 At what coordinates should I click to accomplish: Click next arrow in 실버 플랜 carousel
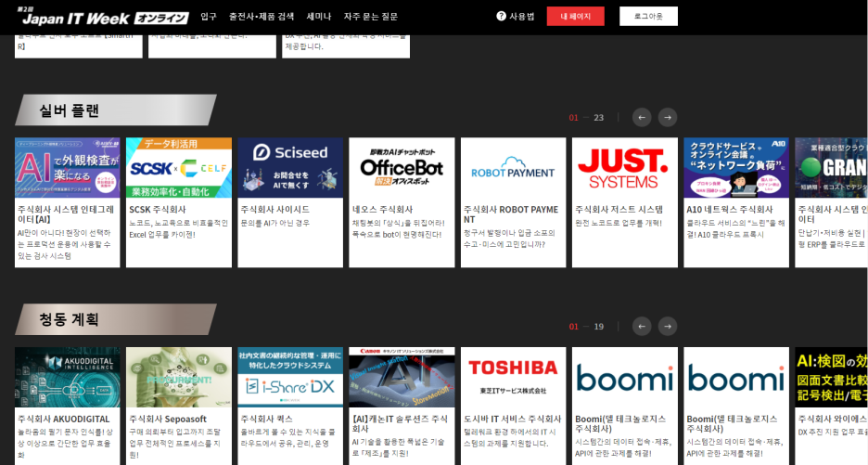click(668, 118)
